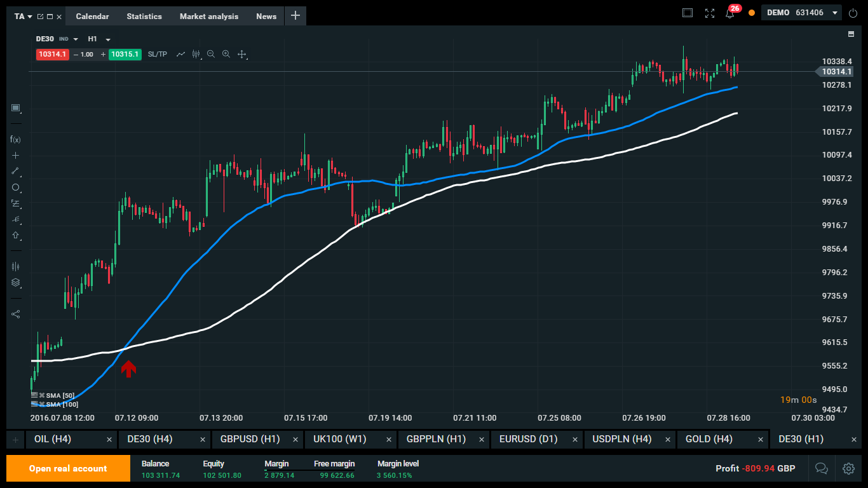The width and height of the screenshot is (868, 488).
Task: Select the trend line drawing tool
Action: pyautogui.click(x=15, y=171)
